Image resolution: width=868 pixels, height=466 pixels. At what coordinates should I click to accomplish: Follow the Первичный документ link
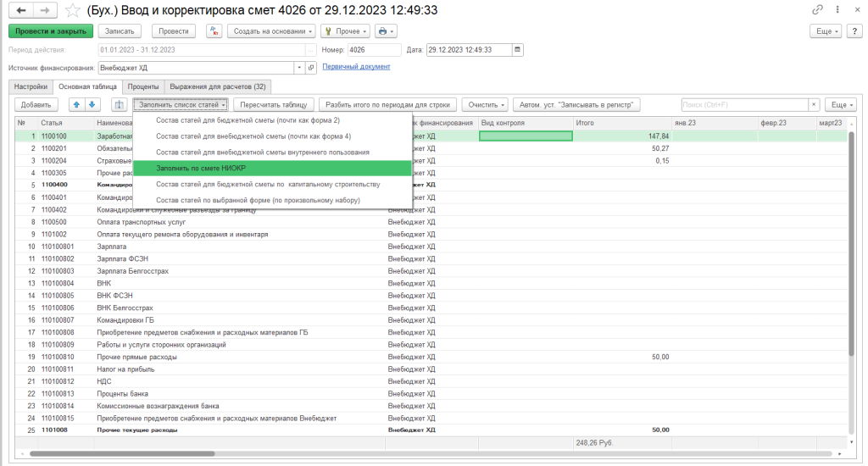point(356,67)
